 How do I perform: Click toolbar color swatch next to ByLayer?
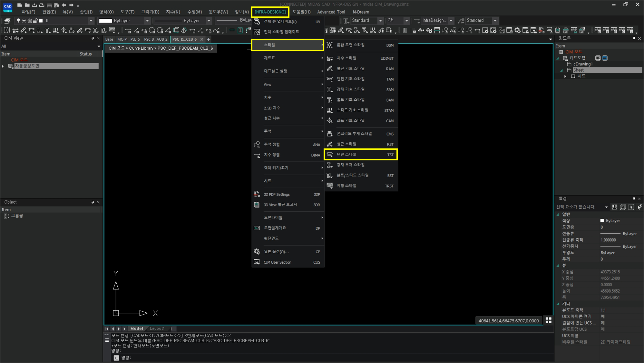point(105,21)
